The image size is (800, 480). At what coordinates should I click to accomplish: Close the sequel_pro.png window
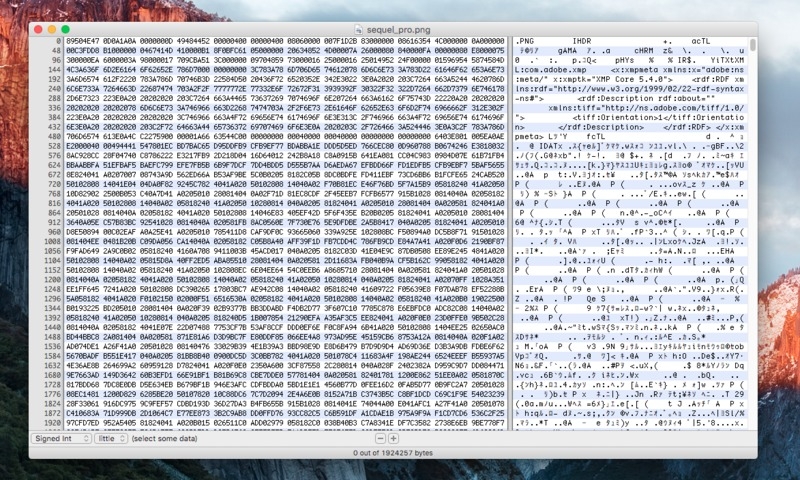pyautogui.click(x=36, y=30)
